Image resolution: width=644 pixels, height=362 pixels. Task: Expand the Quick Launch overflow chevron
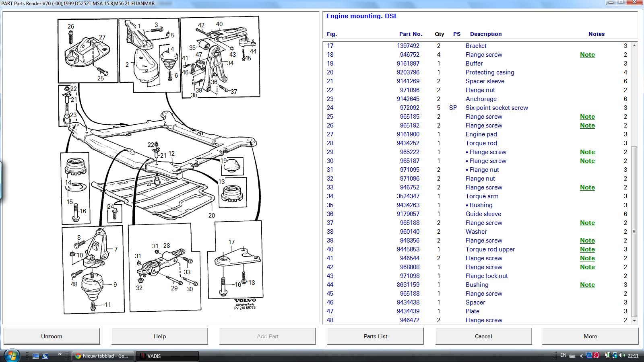tap(60, 354)
